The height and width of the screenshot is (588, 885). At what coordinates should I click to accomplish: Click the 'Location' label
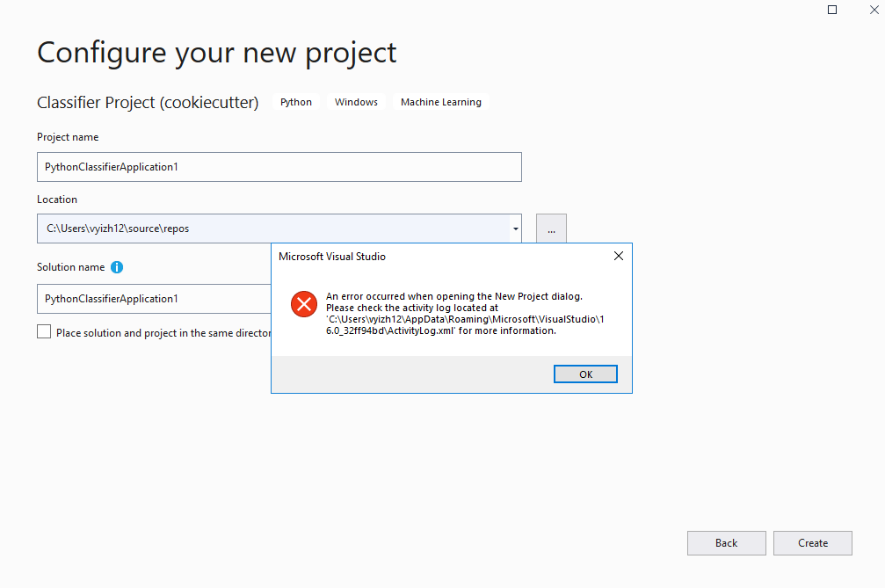[57, 200]
